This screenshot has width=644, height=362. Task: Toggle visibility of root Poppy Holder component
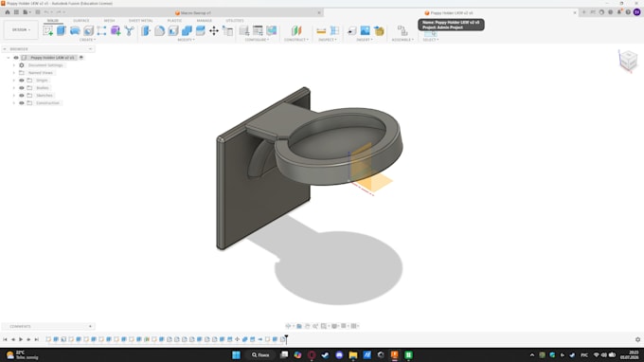coord(16,58)
